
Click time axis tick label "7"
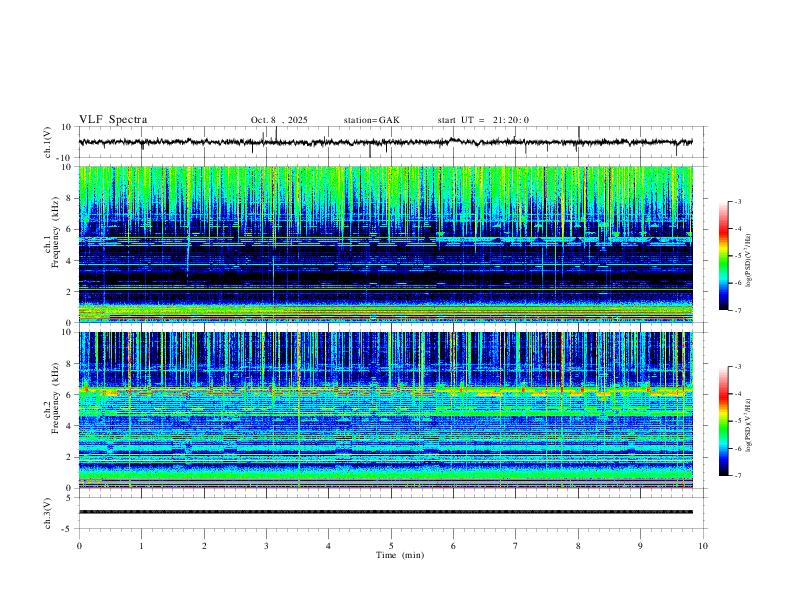click(x=516, y=546)
